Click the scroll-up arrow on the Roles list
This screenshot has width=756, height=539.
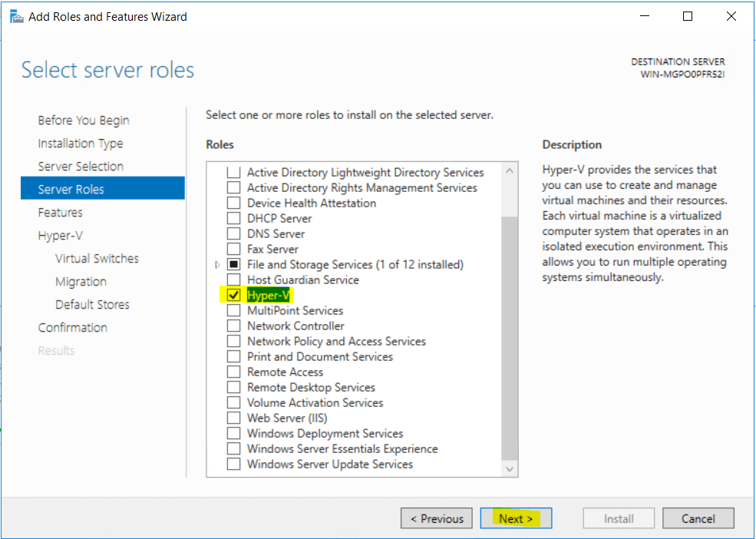point(509,170)
